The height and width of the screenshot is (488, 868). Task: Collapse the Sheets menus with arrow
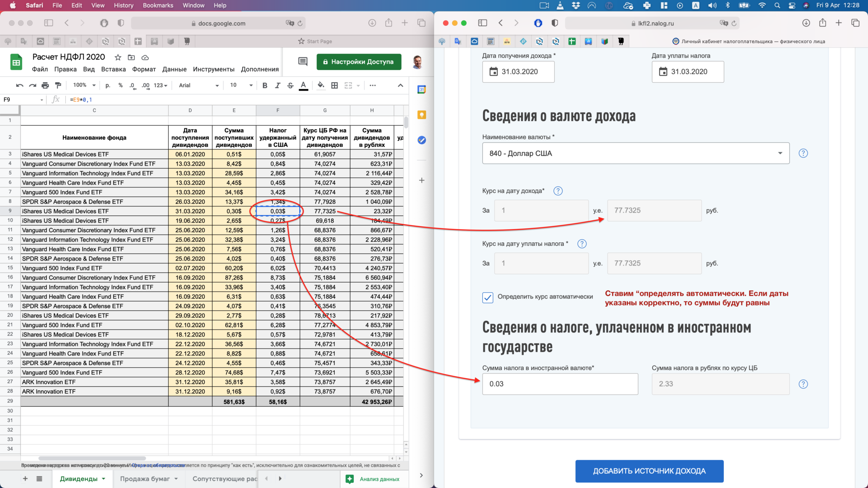tap(401, 86)
